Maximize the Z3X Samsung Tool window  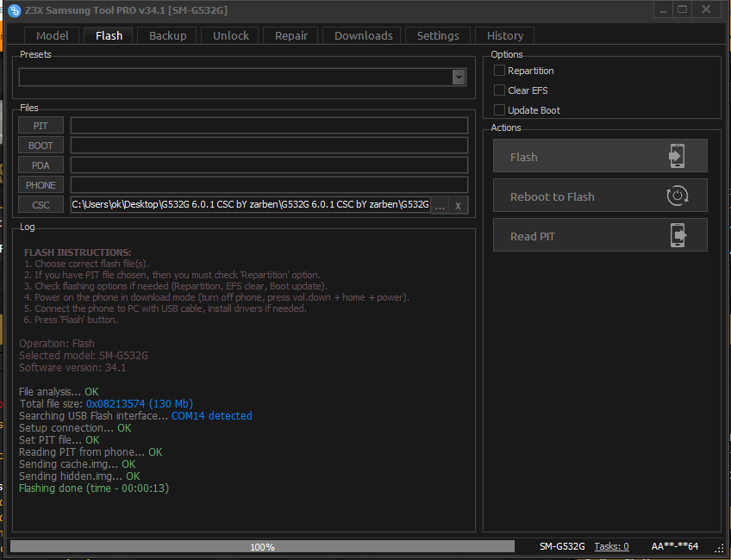[x=683, y=9]
